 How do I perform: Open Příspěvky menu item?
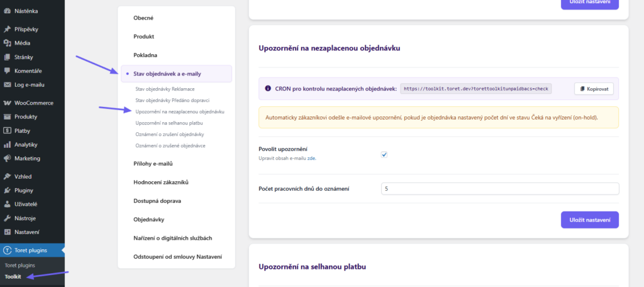pyautogui.click(x=32, y=29)
